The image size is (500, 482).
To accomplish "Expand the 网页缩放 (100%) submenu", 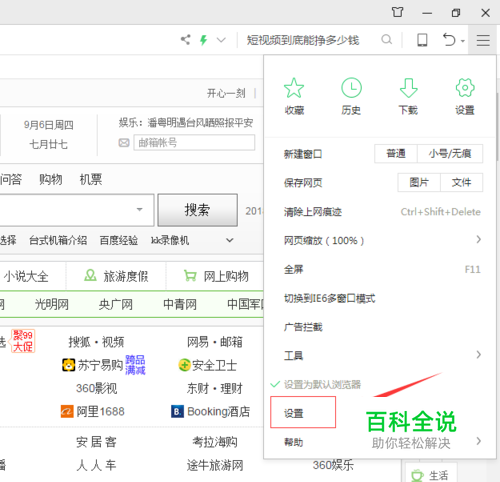I will point(479,239).
